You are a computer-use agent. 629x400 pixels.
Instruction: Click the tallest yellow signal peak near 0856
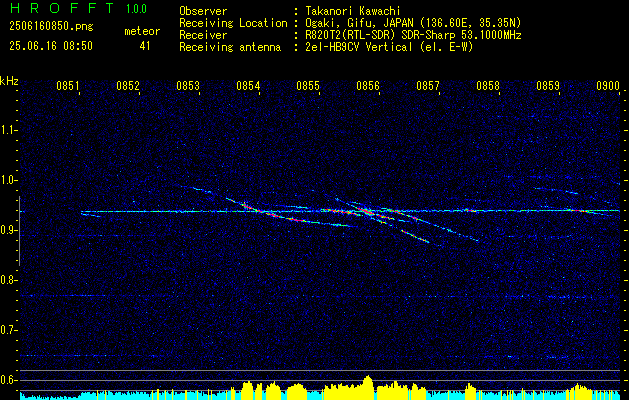click(x=367, y=386)
